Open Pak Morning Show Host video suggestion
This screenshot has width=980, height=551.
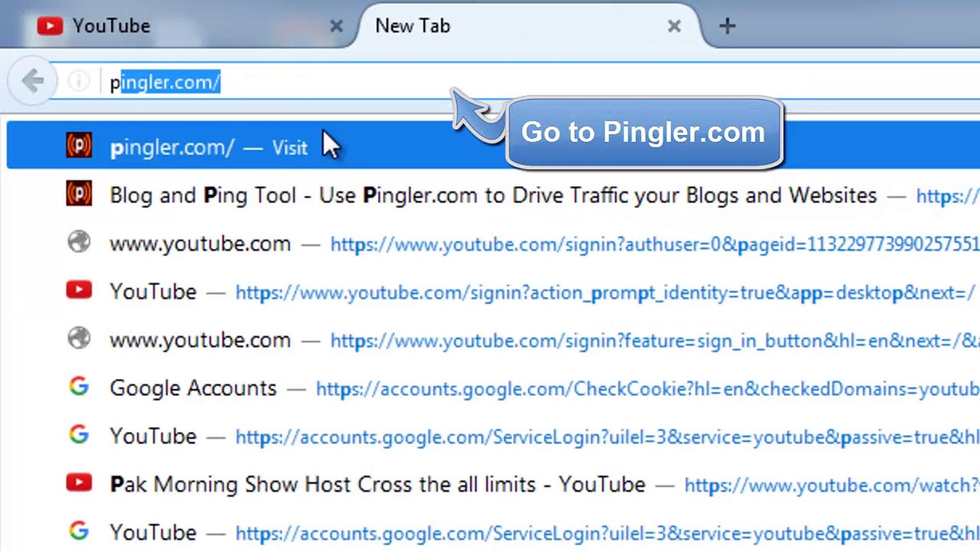point(378,485)
